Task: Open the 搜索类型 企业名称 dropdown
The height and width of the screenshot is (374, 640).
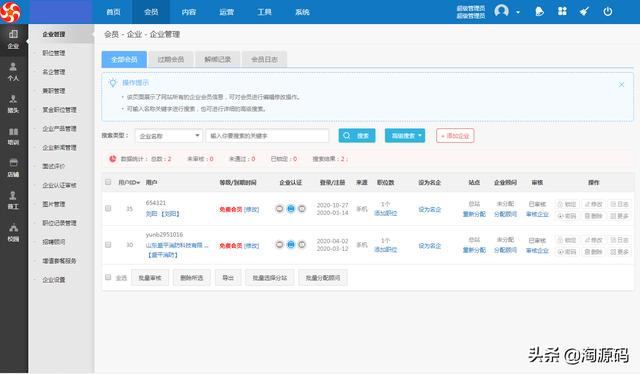Action: [x=169, y=136]
